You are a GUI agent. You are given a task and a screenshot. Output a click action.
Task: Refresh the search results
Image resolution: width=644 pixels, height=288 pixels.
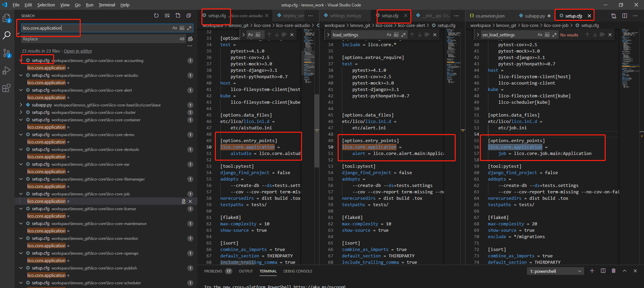point(156,15)
